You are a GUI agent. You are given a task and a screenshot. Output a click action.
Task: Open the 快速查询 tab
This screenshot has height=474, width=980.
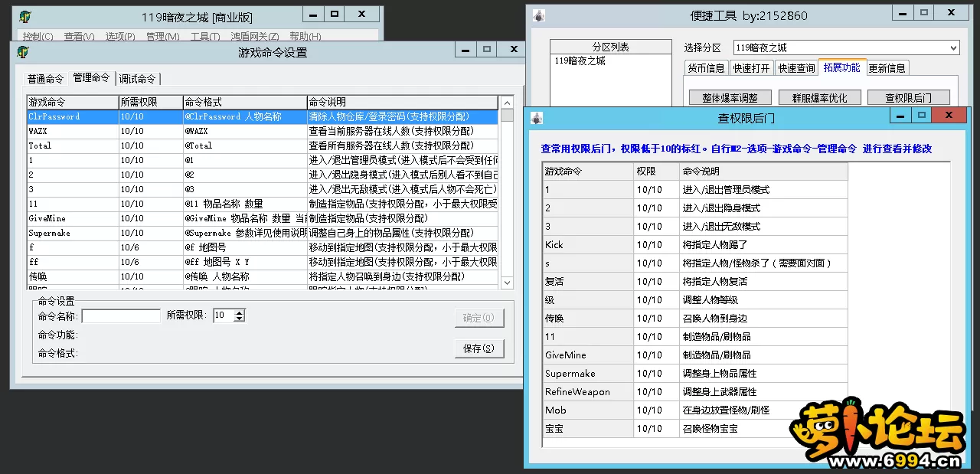point(796,68)
